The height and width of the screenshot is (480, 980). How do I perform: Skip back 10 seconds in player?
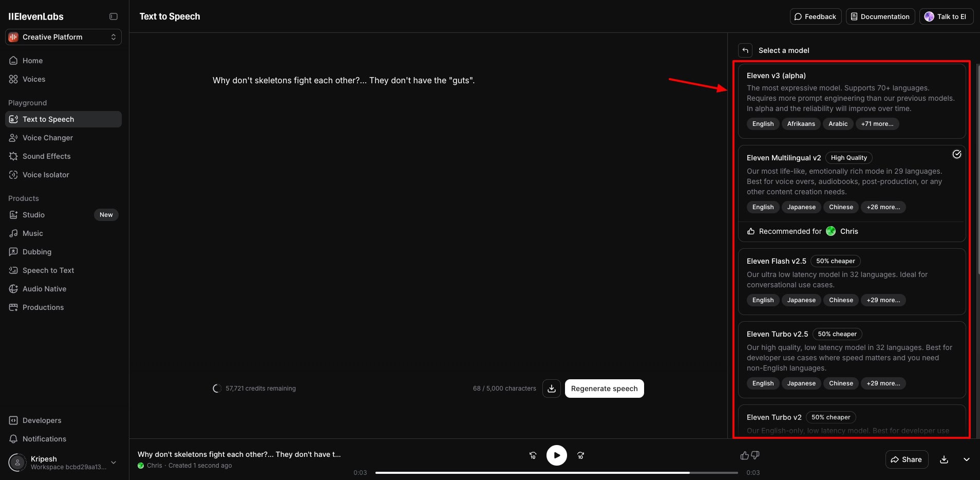[533, 455]
